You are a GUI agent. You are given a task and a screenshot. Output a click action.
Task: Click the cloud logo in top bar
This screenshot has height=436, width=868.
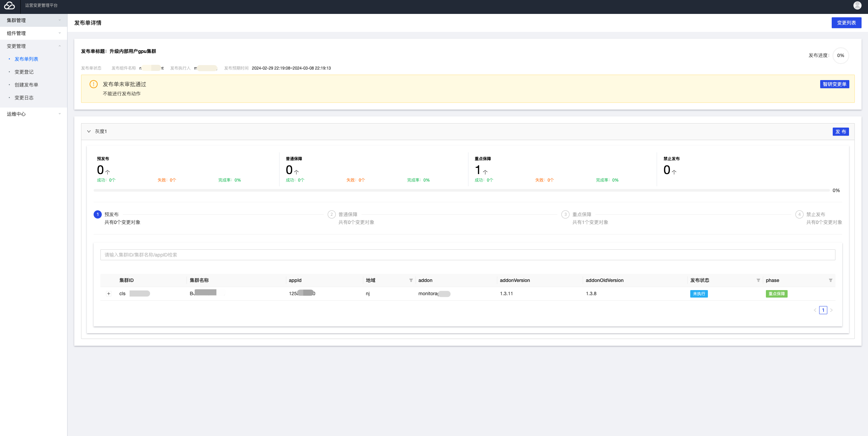tap(9, 5)
